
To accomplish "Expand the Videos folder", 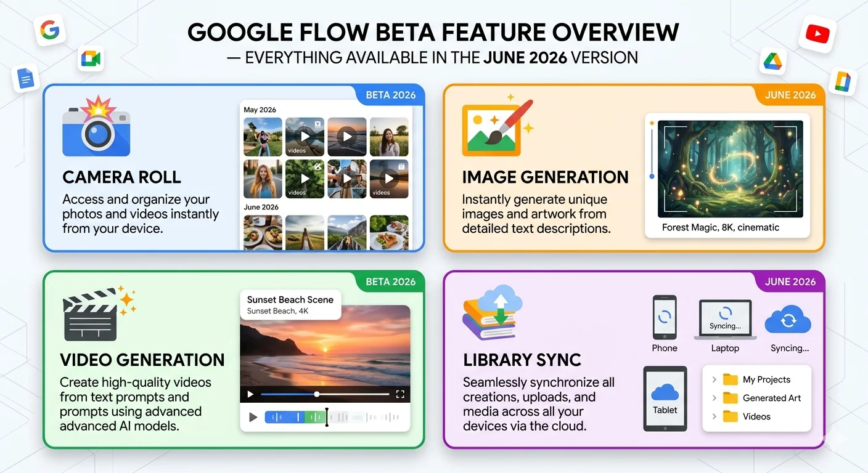I will point(714,416).
